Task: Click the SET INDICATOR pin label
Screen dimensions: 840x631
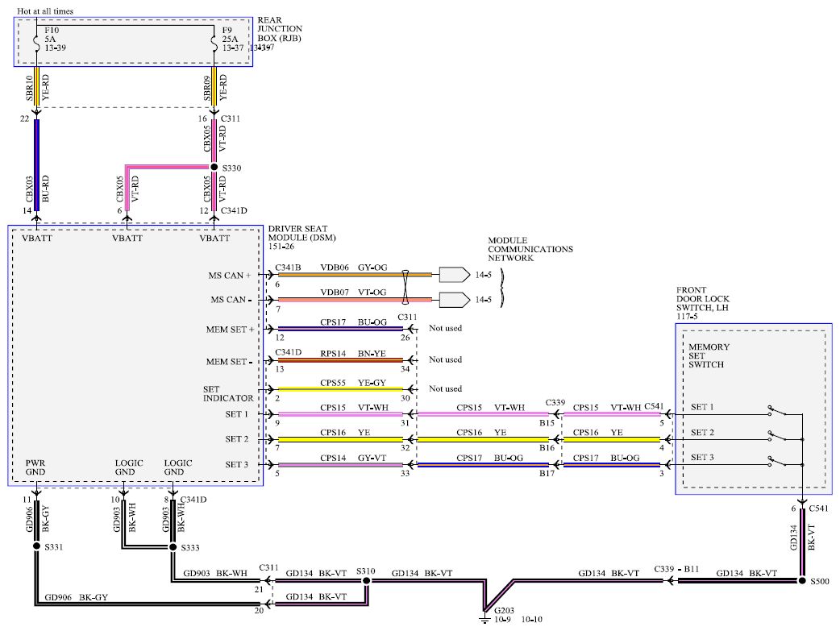Action: [228, 394]
